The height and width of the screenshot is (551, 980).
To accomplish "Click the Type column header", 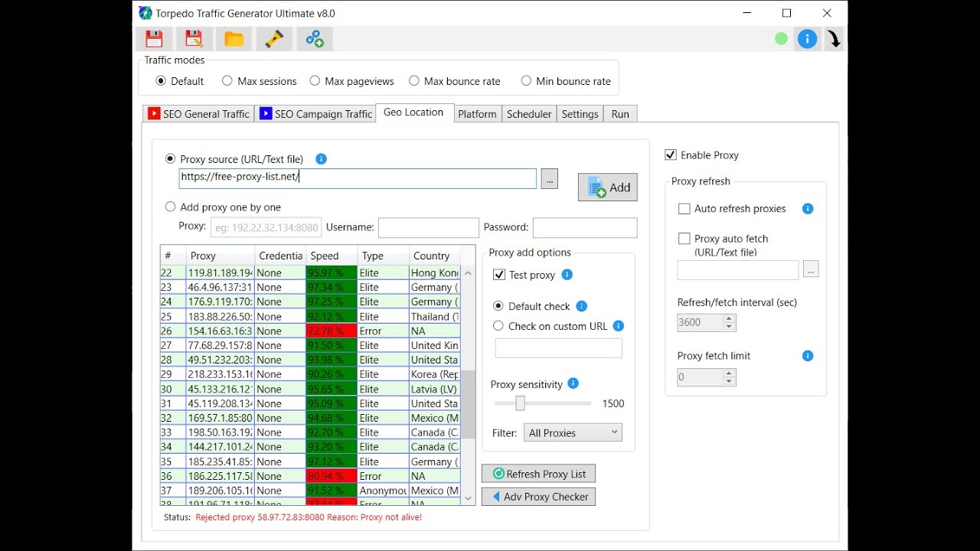I will pyautogui.click(x=383, y=256).
